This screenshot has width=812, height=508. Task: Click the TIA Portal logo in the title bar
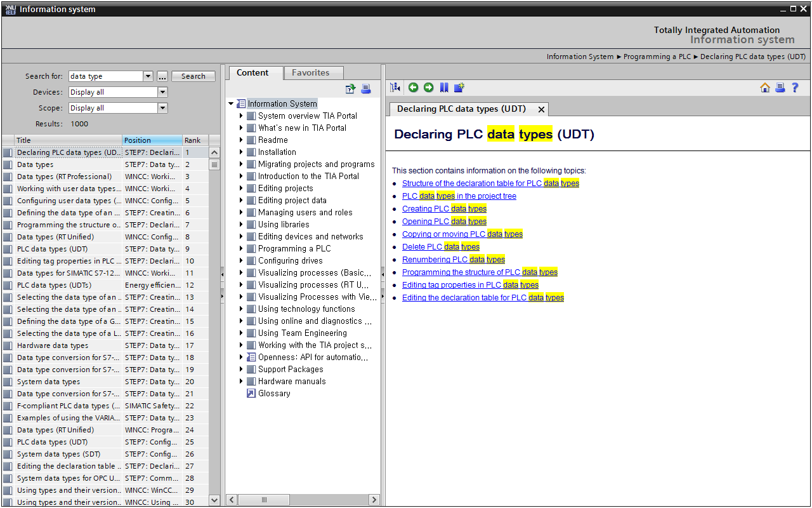tap(10, 9)
